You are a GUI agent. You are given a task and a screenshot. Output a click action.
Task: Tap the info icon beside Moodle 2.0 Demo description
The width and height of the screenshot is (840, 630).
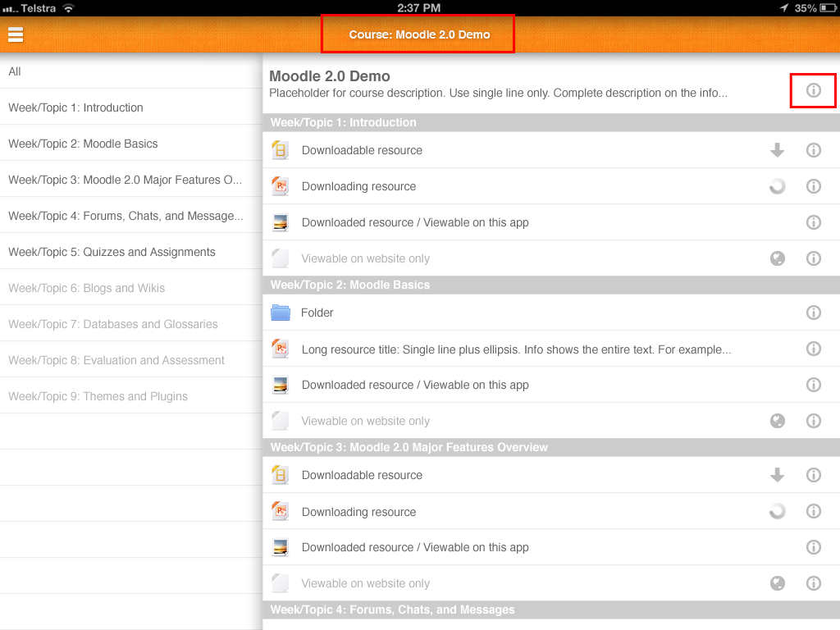point(813,90)
